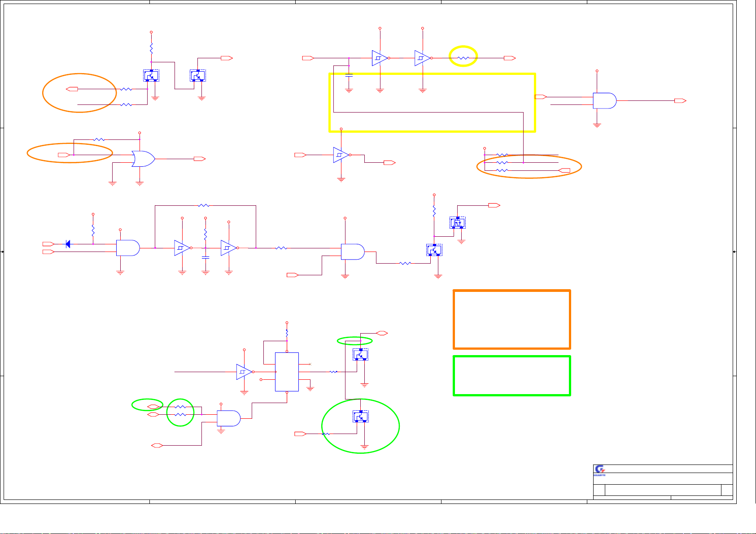
Task: Select the input port in the OR gate's orange ellipse
Action: pyautogui.click(x=64, y=155)
